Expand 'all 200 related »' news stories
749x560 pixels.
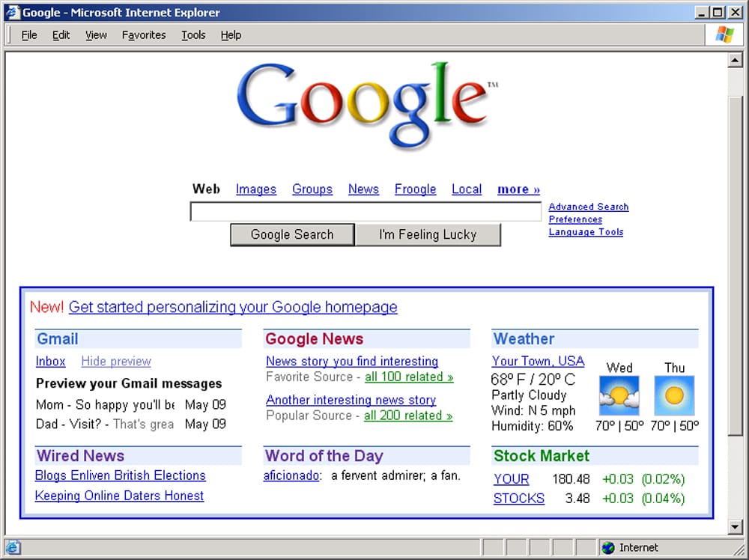point(408,416)
